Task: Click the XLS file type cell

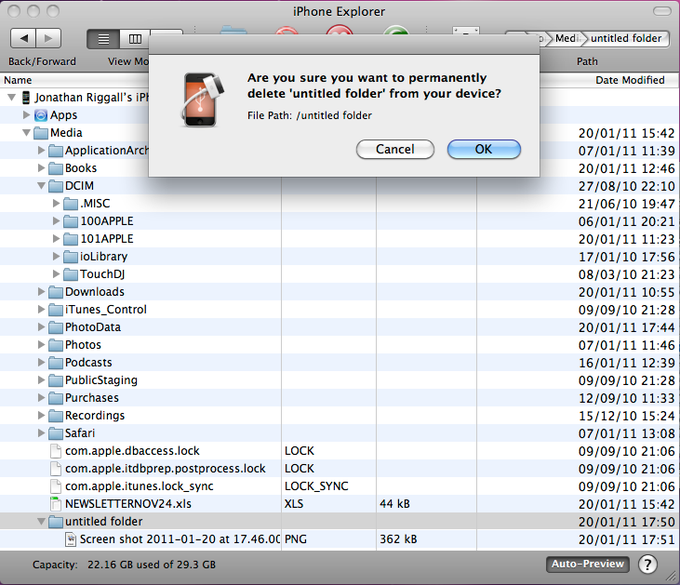Action: (x=294, y=504)
